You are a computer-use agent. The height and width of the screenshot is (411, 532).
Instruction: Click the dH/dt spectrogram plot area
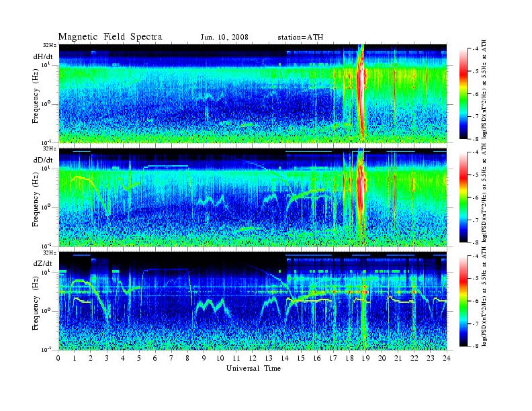(253, 93)
